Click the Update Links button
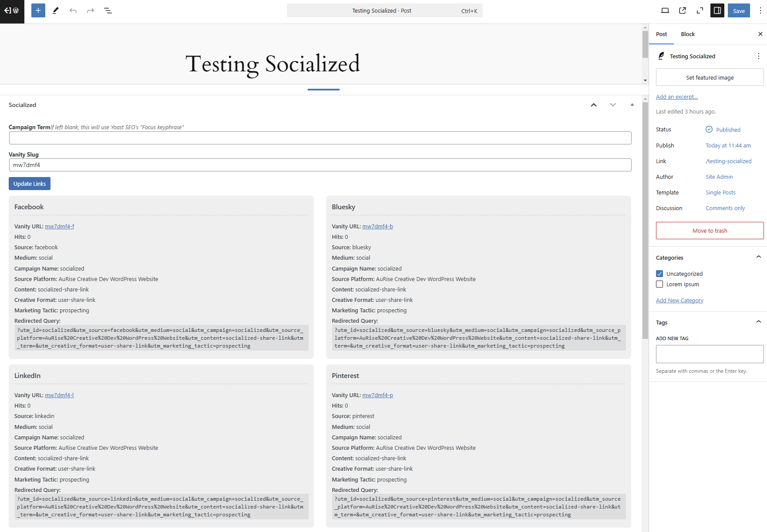Screen dimensions: 767x532 30,184
